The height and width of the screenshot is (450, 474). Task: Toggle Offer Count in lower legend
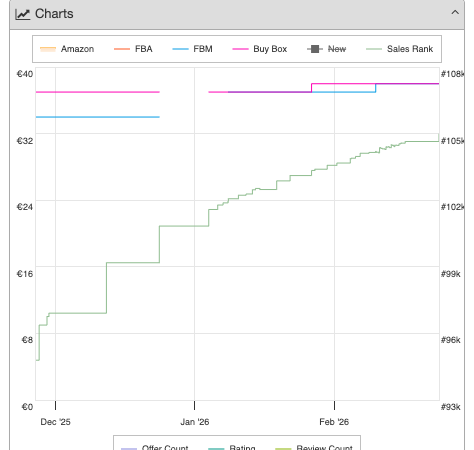155,447
